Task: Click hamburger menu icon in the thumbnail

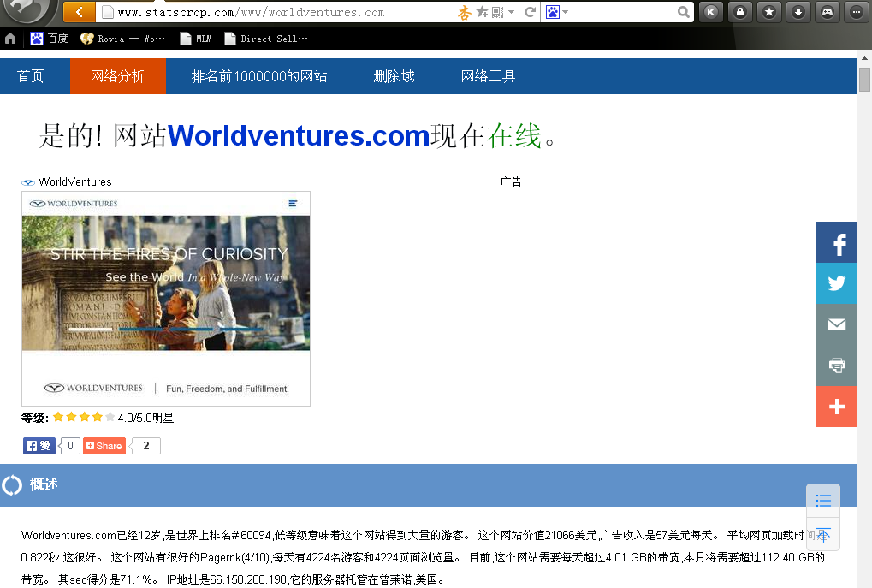Action: pos(293,204)
